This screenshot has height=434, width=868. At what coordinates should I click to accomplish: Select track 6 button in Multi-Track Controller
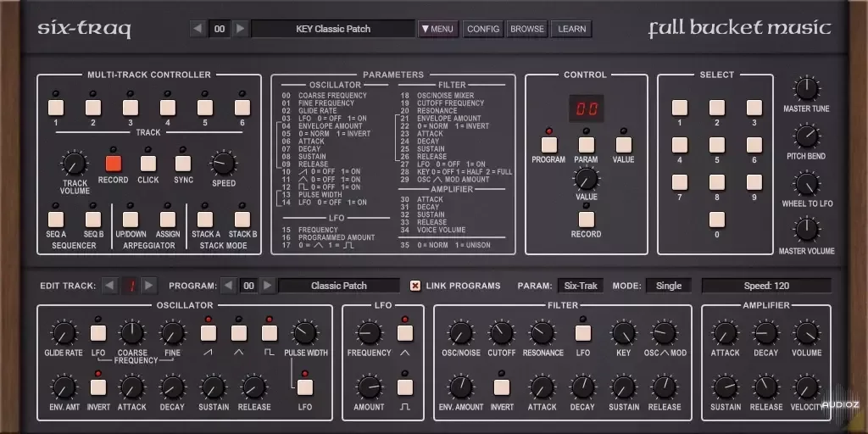242,108
